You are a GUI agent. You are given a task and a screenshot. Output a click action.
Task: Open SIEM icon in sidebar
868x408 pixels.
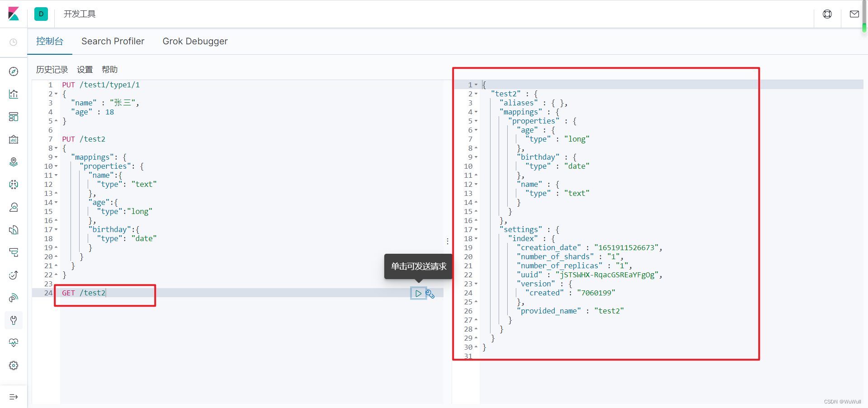[14, 298]
